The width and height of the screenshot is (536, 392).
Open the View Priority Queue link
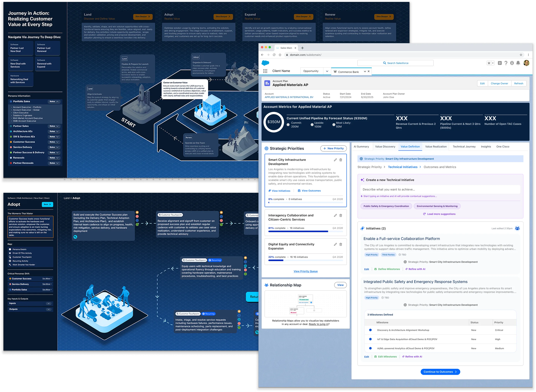[x=305, y=271]
